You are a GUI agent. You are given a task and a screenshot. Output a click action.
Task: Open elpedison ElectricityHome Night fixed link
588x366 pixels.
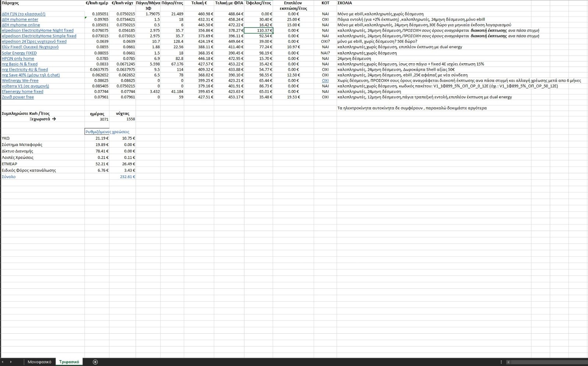(37, 31)
